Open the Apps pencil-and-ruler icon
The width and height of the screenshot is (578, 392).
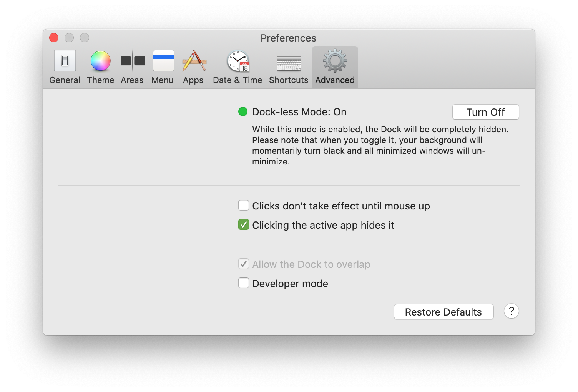tap(194, 61)
